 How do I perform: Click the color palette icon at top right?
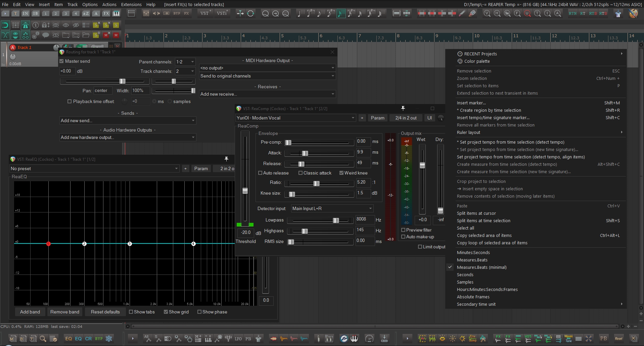click(633, 13)
